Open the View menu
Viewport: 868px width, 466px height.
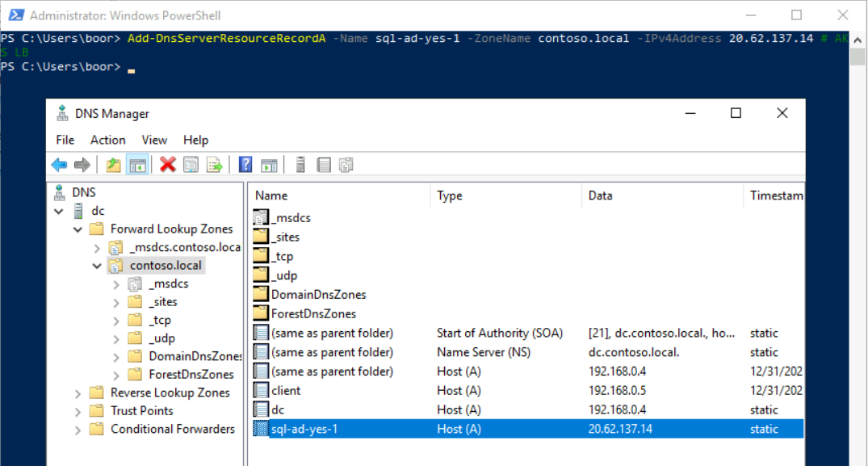[x=154, y=140]
